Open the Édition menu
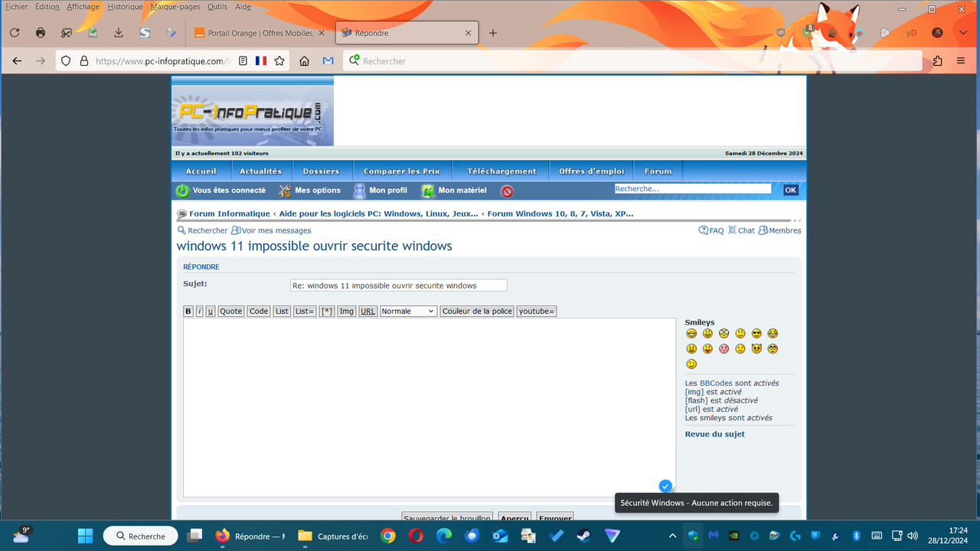 [x=47, y=6]
